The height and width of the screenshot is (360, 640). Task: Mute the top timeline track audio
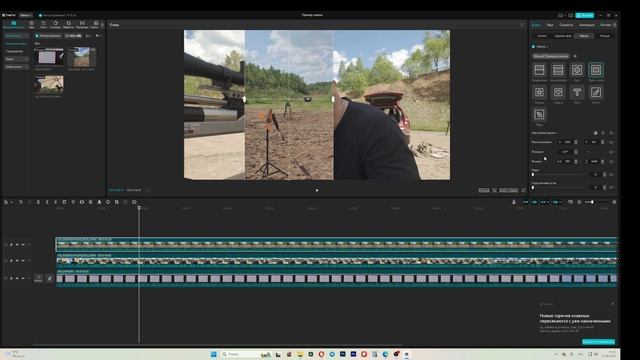pyautogui.click(x=23, y=244)
